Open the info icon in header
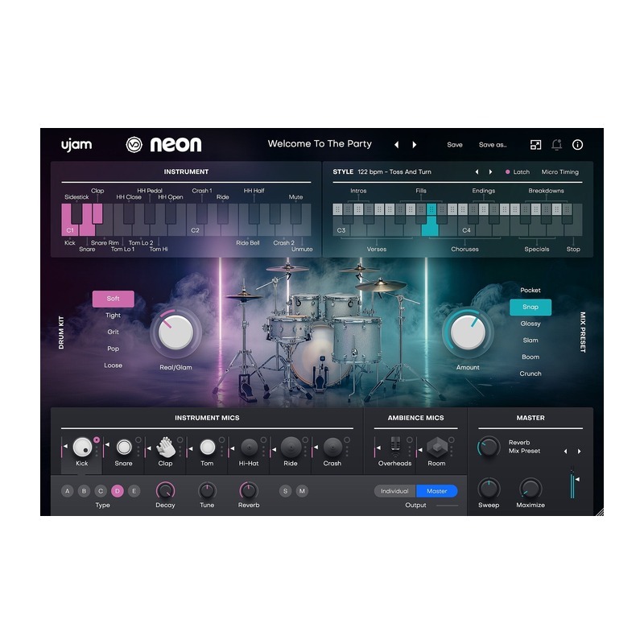Viewport: 644px width, 644px height. point(577,145)
